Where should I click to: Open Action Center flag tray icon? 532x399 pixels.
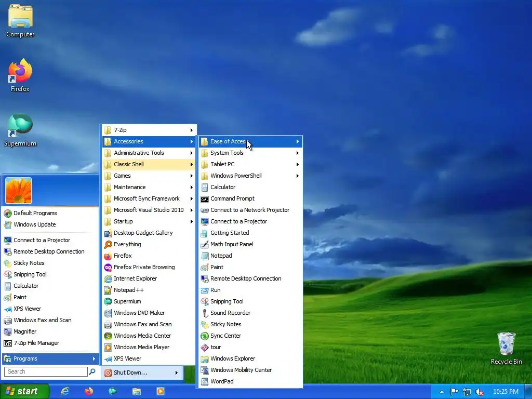click(454, 392)
